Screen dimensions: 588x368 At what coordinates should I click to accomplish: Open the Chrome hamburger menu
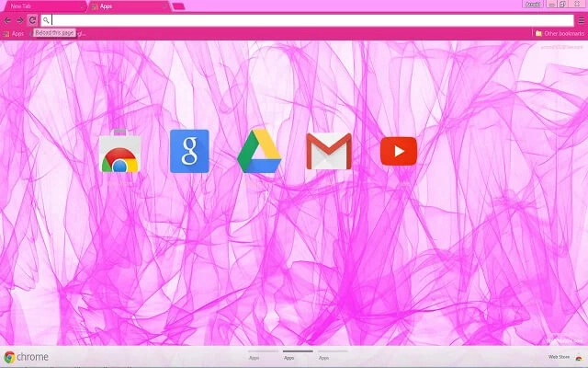(x=582, y=20)
